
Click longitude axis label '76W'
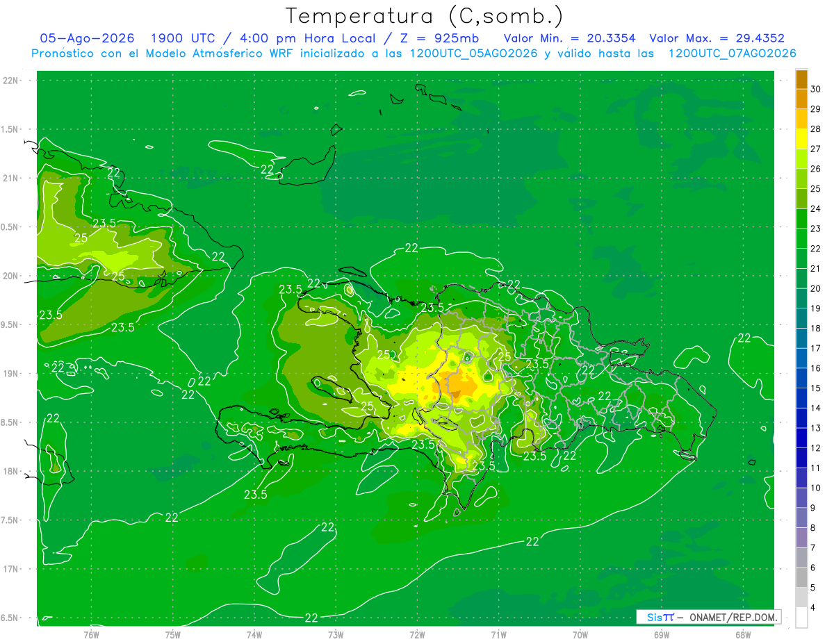point(91,634)
